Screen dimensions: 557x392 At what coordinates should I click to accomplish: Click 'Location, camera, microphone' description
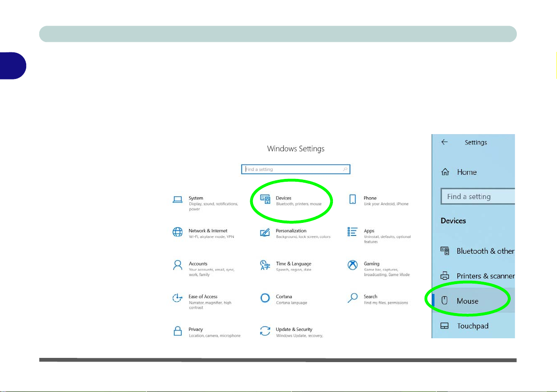(x=215, y=335)
